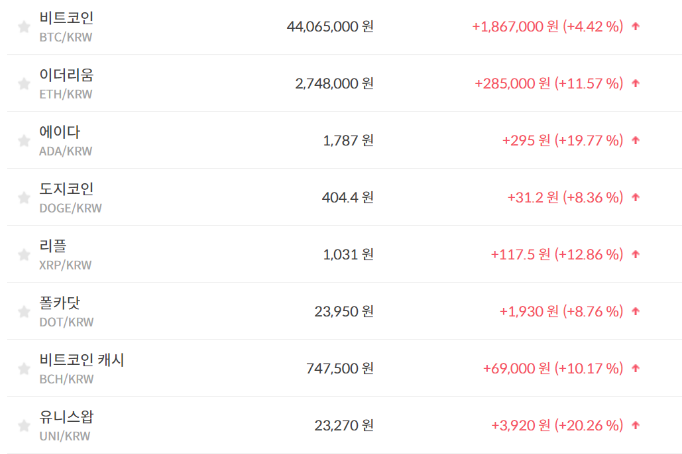
Task: Click the star next to Ethereum
Action: tap(24, 84)
